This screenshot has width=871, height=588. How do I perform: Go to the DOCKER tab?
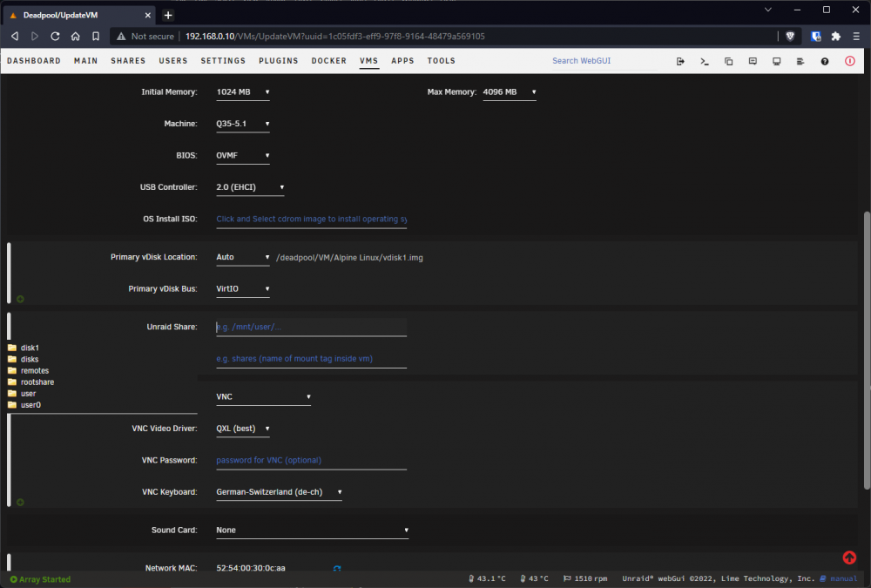coord(329,61)
